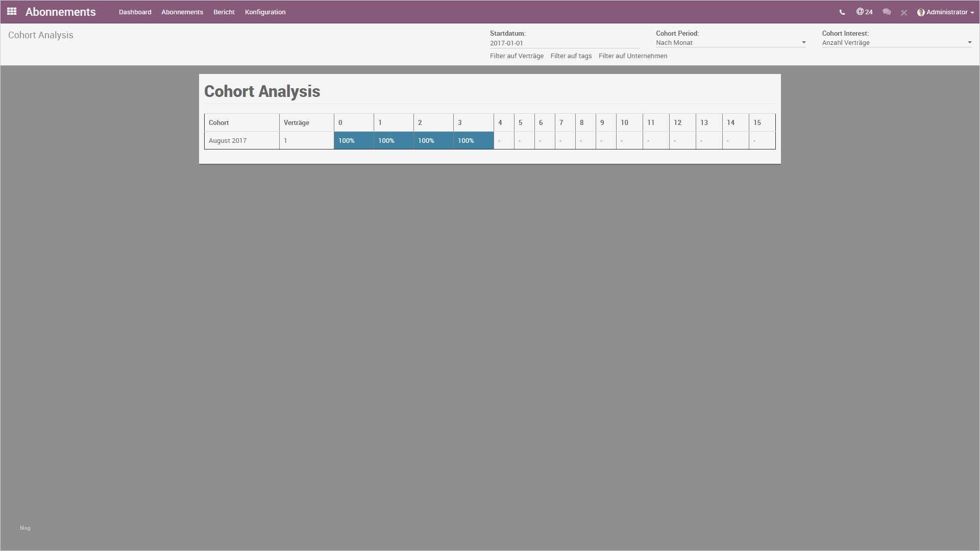This screenshot has width=980, height=551.
Task: Click the period 0 100% cell
Action: [x=353, y=141]
